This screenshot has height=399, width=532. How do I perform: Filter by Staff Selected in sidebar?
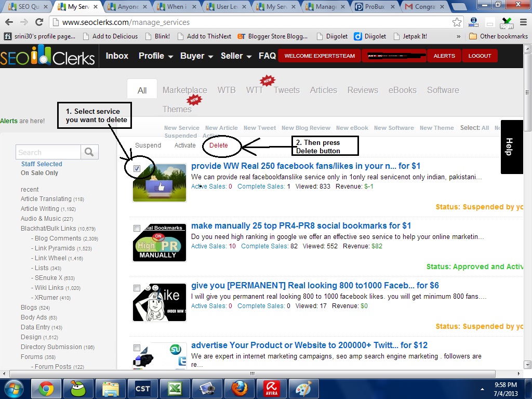click(42, 164)
